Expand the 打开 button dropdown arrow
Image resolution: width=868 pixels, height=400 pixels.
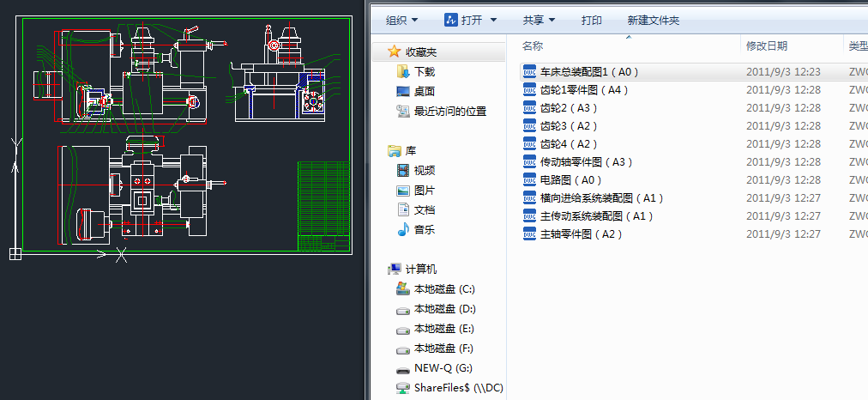click(x=491, y=20)
